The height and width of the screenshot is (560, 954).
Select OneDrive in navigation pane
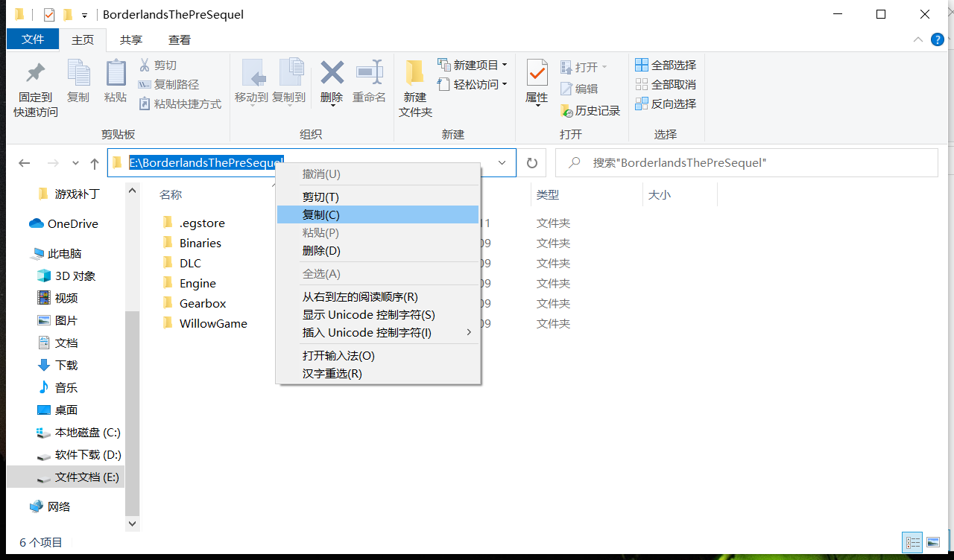pyautogui.click(x=64, y=223)
